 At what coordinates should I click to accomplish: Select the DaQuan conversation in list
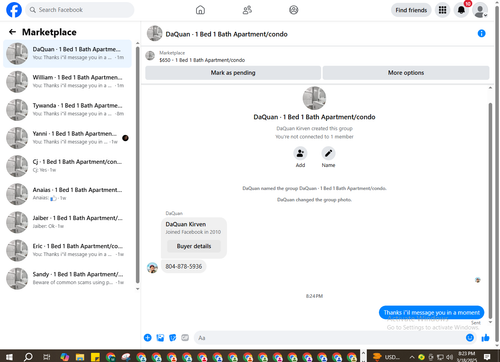[x=67, y=53]
